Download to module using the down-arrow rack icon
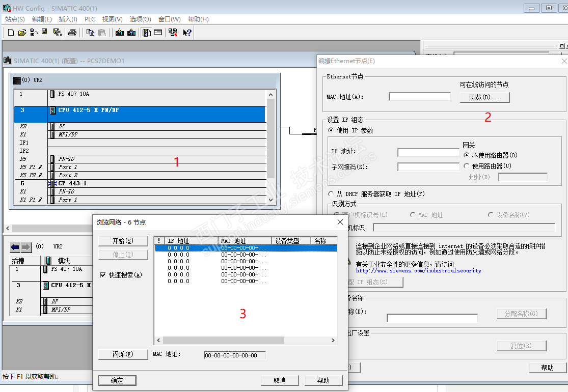The height and width of the screenshot is (392, 568). click(x=120, y=33)
